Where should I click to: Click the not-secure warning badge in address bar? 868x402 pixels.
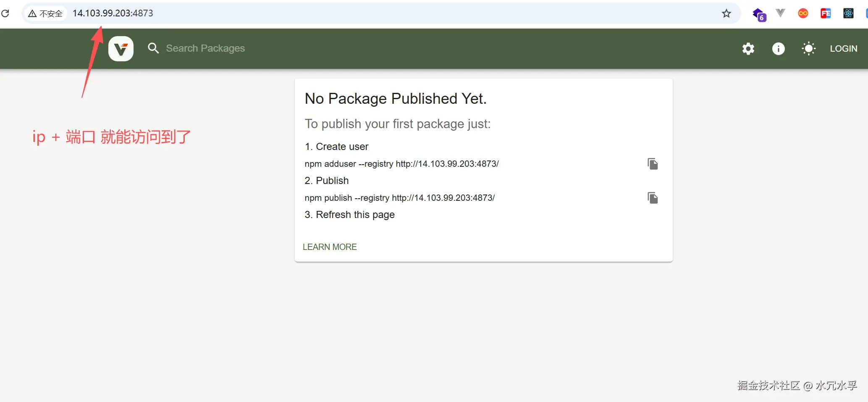point(45,13)
